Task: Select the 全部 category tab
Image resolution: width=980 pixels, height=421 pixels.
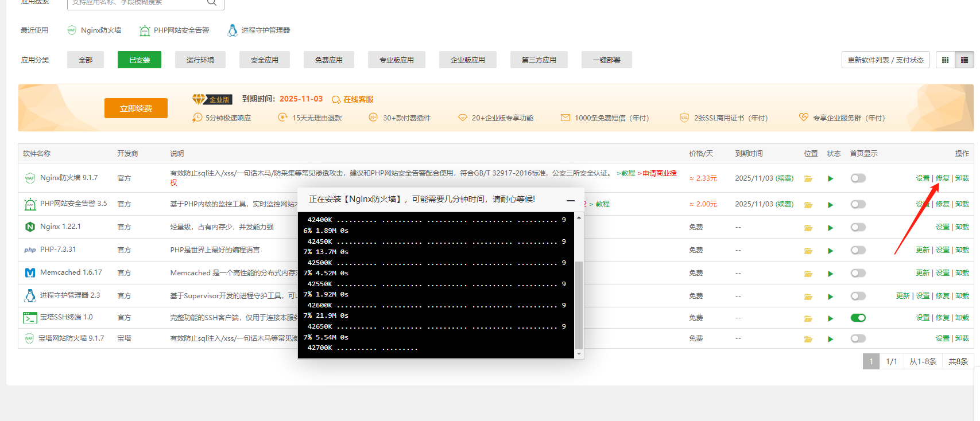Action: point(86,60)
